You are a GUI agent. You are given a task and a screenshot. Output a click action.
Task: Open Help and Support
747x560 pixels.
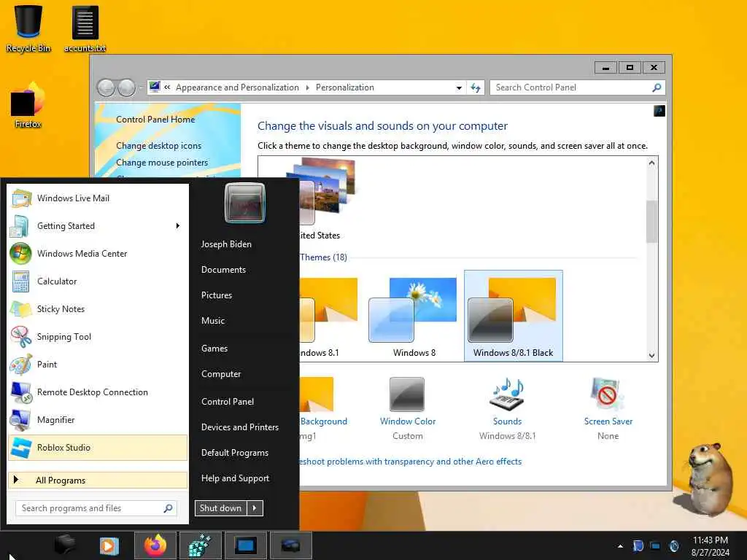236,478
